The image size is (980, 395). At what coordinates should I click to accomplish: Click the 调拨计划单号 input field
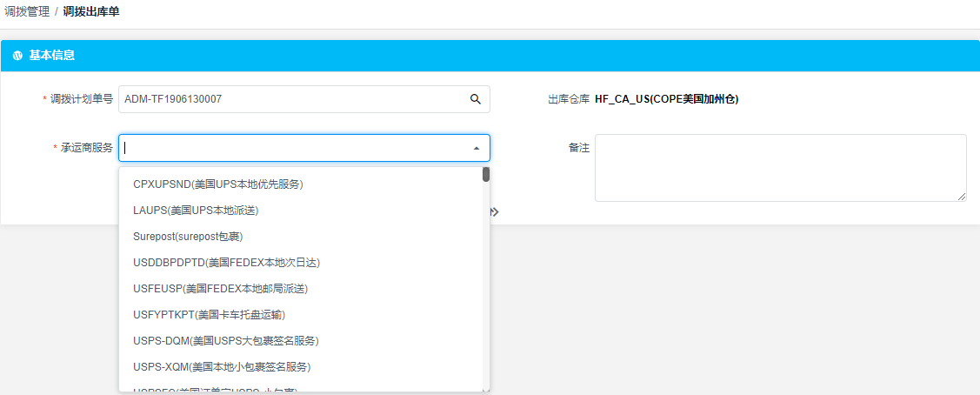(303, 99)
